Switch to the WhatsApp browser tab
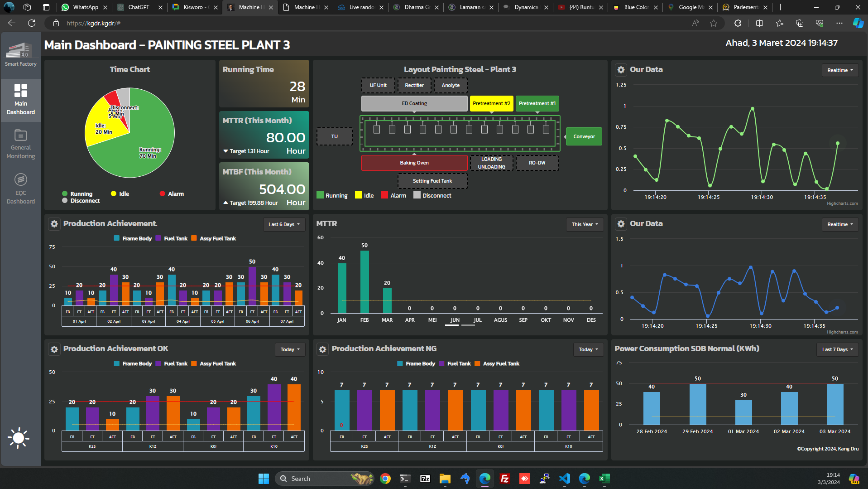This screenshot has width=868, height=489. point(85,7)
